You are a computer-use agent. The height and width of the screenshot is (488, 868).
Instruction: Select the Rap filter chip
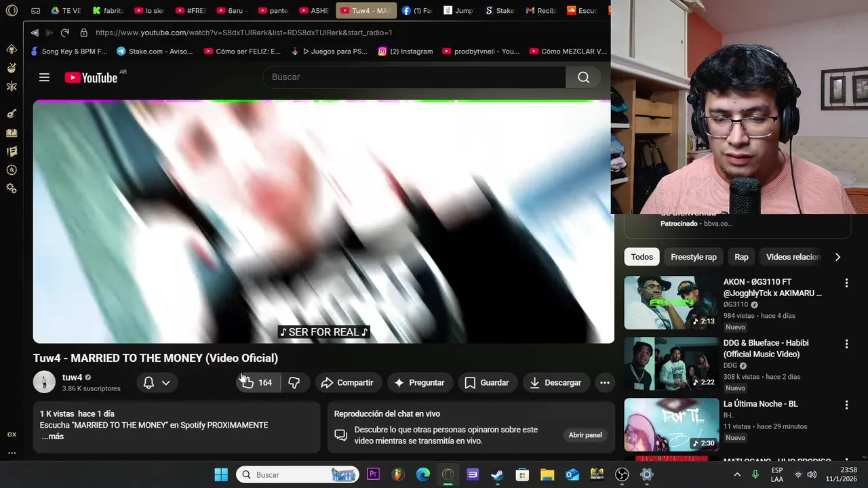tap(741, 257)
